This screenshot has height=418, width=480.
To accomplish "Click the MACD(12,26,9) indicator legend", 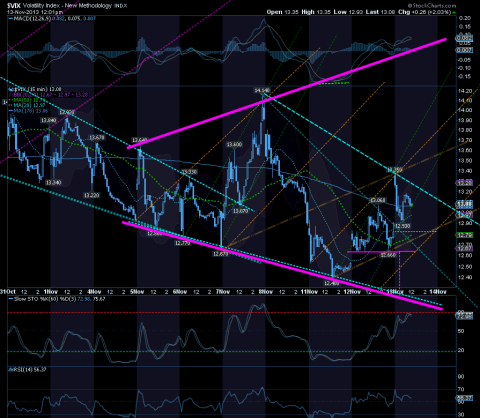I will (x=33, y=19).
